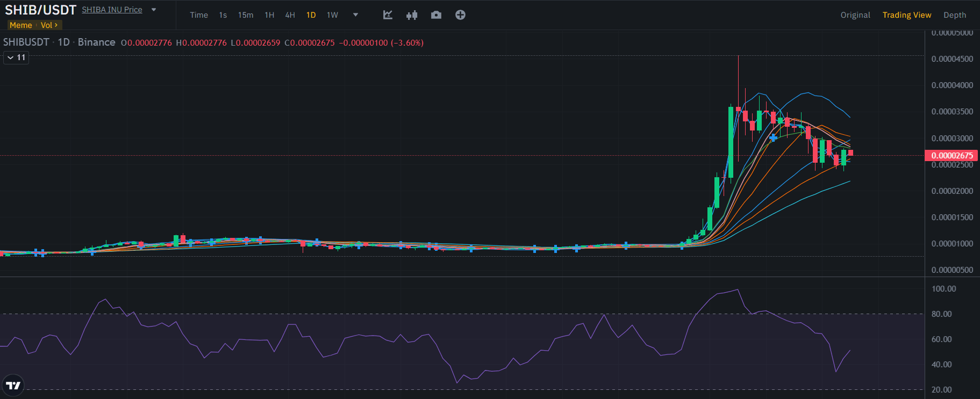This screenshot has height=399, width=980.
Task: Switch interval to 4H
Action: [x=290, y=15]
